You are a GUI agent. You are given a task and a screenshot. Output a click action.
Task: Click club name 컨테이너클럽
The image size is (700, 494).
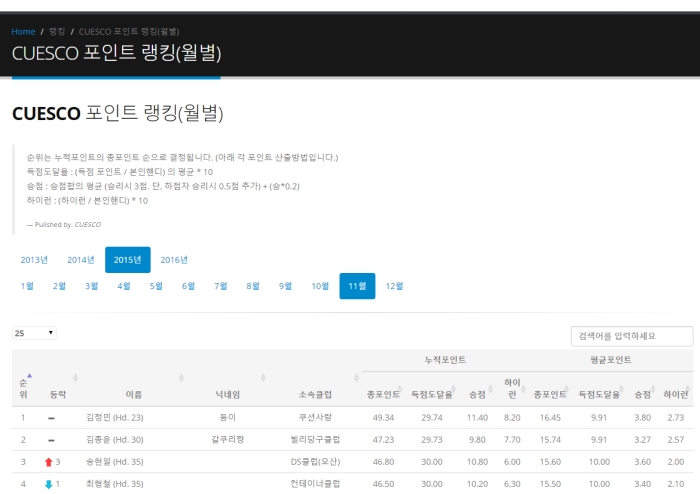315,484
